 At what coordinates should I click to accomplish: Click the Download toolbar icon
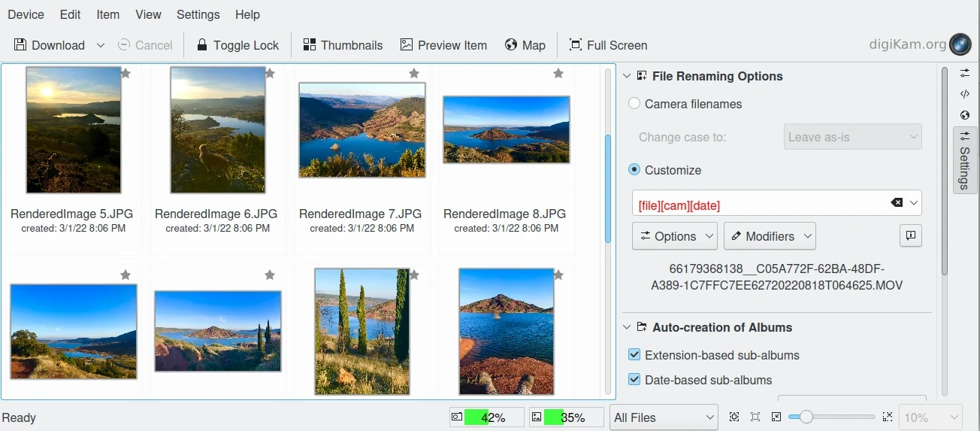point(20,45)
